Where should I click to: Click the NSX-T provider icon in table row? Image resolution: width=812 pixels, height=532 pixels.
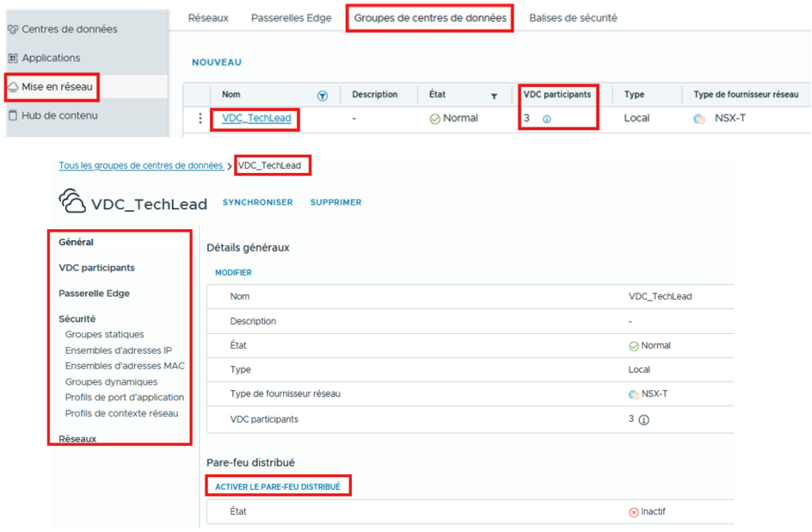699,119
